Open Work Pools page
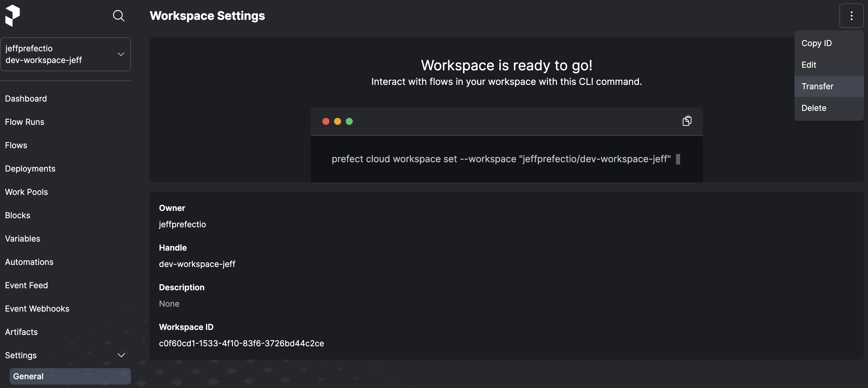Image resolution: width=868 pixels, height=388 pixels. coord(26,192)
